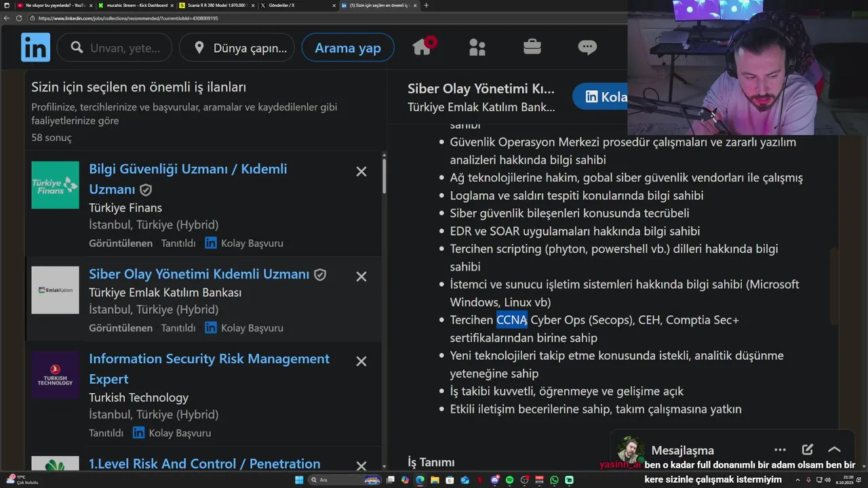Click the Emlak Katılım company logo
Viewport: 868px width, 488px height.
tap(55, 290)
